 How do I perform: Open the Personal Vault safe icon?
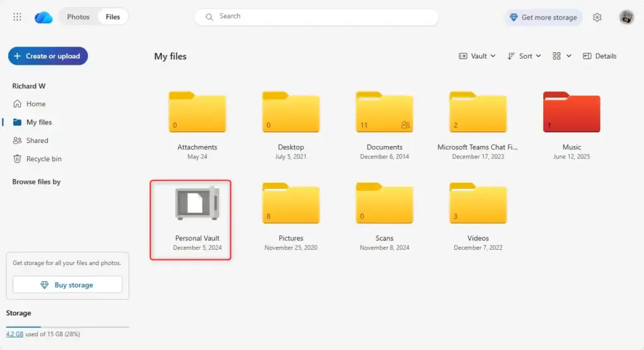point(197,203)
